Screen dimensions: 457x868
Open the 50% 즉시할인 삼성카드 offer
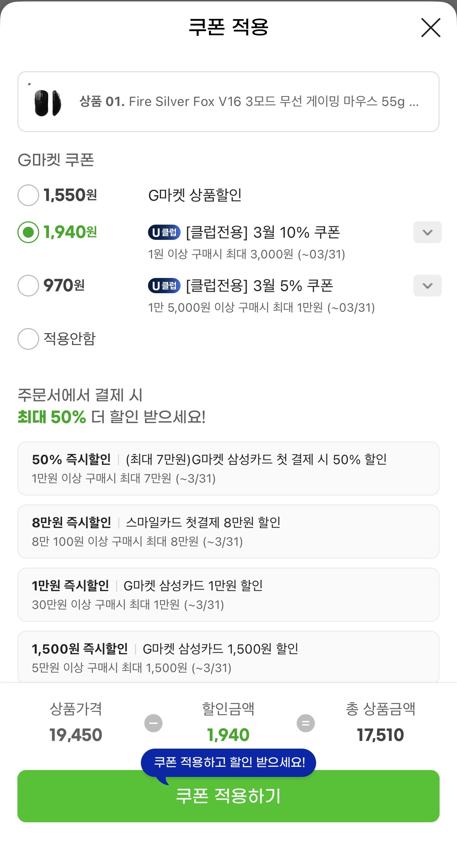(x=228, y=468)
